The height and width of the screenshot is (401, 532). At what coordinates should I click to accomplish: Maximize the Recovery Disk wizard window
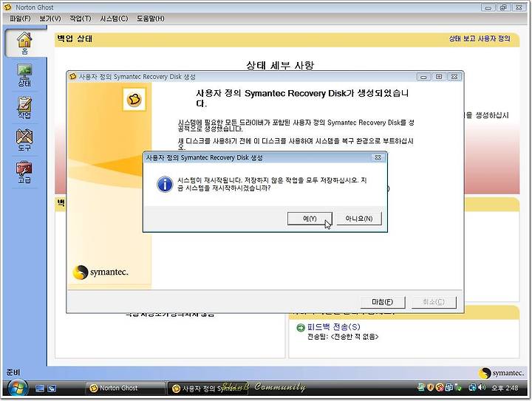(439, 77)
